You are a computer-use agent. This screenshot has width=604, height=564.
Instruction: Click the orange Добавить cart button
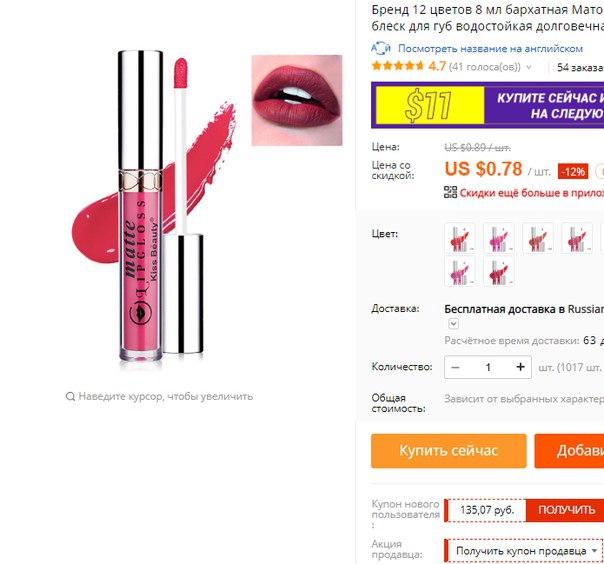569,451
